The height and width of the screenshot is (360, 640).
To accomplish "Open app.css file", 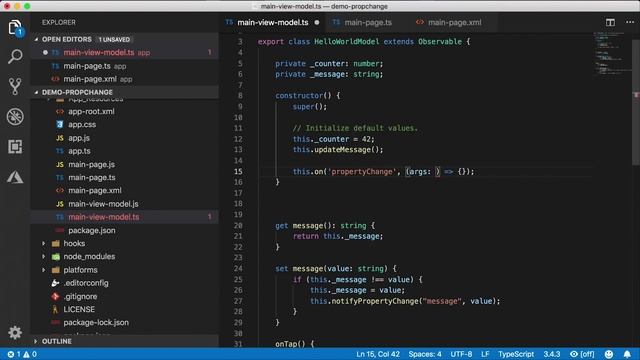I will point(124,124).
